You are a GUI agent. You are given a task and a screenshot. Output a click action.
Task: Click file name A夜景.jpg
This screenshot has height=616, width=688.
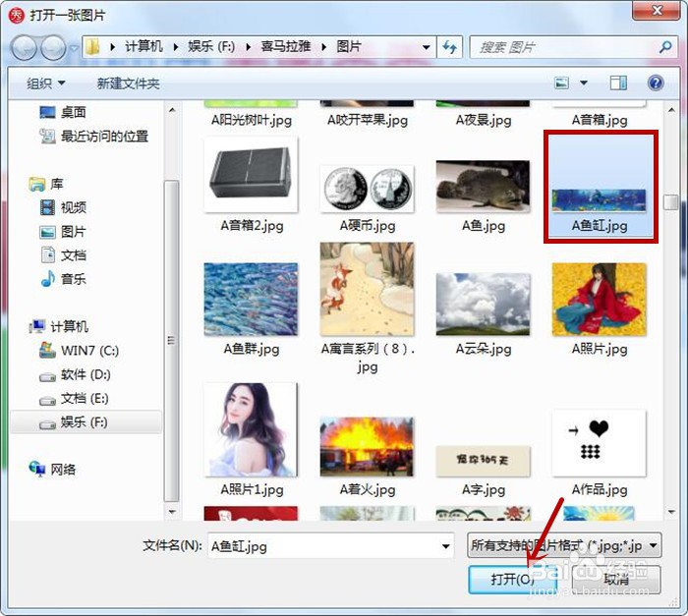pos(484,120)
